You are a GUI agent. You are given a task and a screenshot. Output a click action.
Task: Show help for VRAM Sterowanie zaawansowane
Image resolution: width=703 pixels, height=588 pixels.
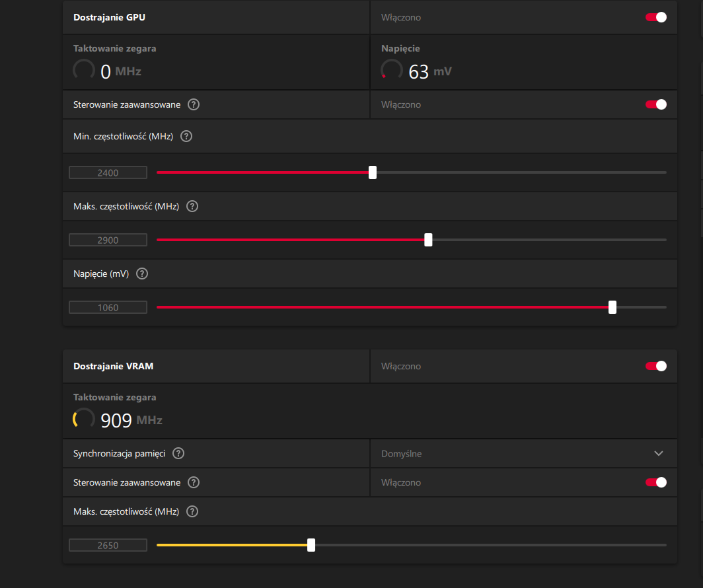193,482
